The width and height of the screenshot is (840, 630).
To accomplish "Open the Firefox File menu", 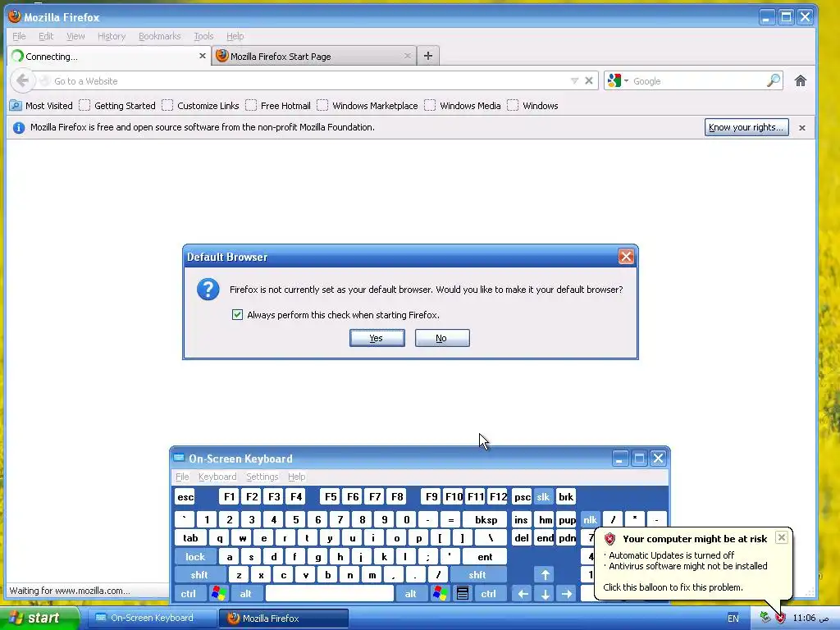I will pos(19,36).
